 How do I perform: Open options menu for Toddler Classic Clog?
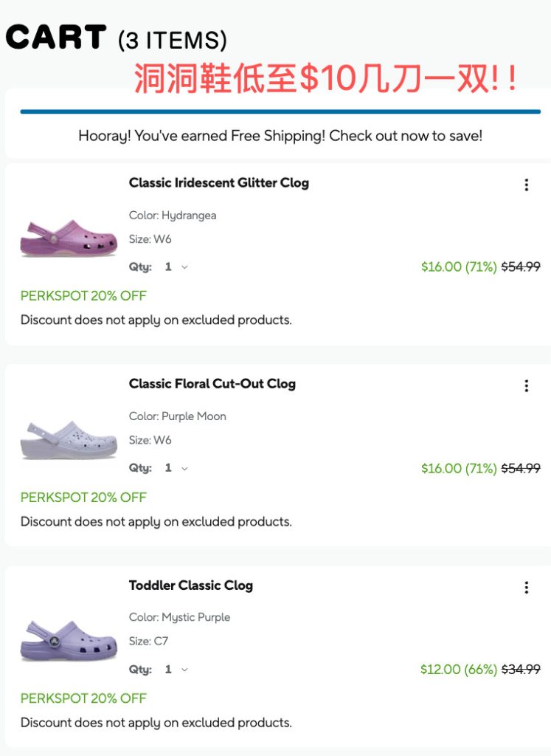[526, 588]
